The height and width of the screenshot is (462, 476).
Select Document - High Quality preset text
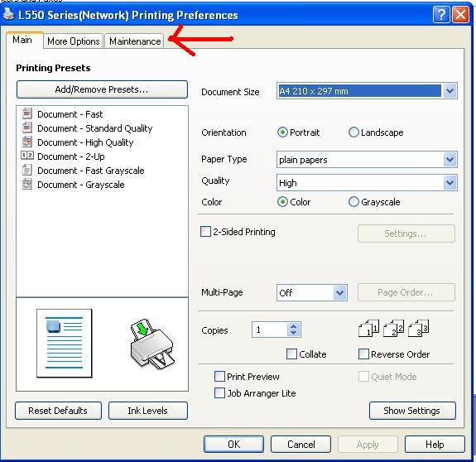pos(85,142)
